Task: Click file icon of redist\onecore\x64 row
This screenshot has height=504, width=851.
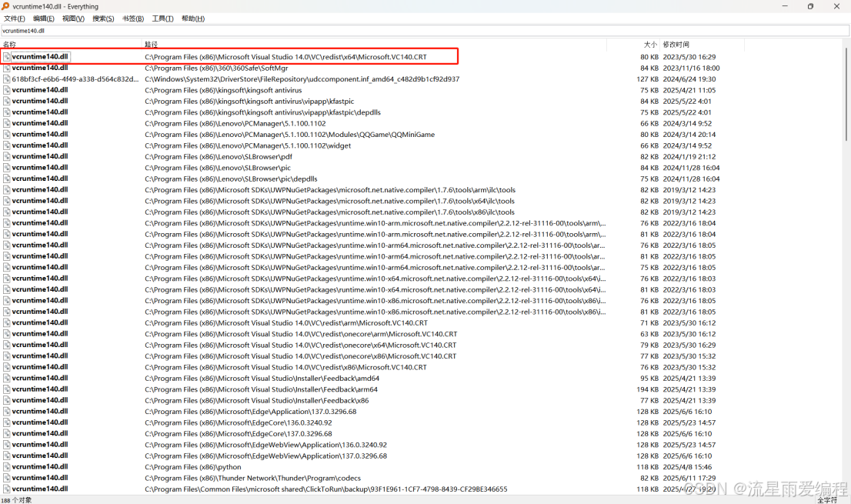Action: pos(6,345)
